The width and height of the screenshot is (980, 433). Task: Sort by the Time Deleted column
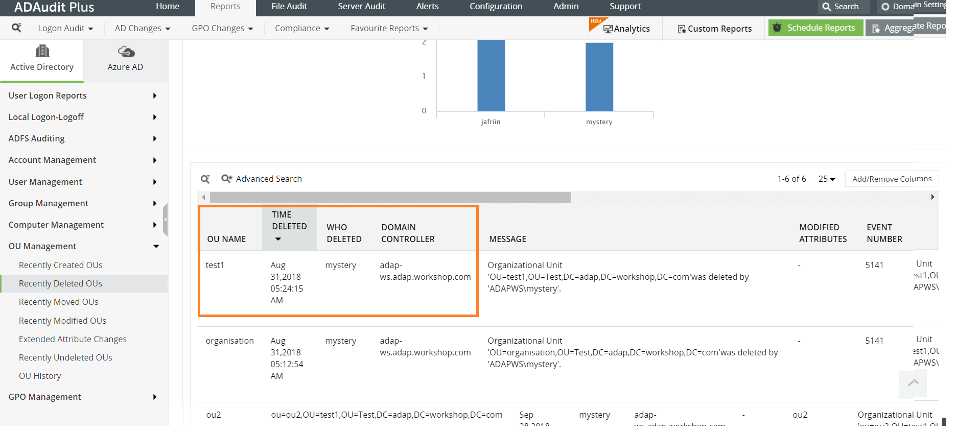pyautogui.click(x=289, y=227)
